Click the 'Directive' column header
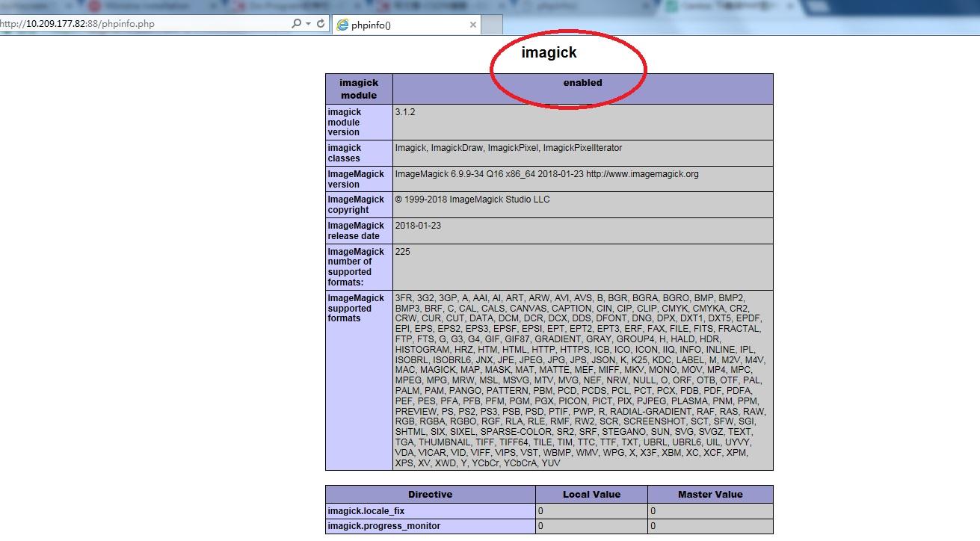This screenshot has height=541, width=980. (431, 494)
